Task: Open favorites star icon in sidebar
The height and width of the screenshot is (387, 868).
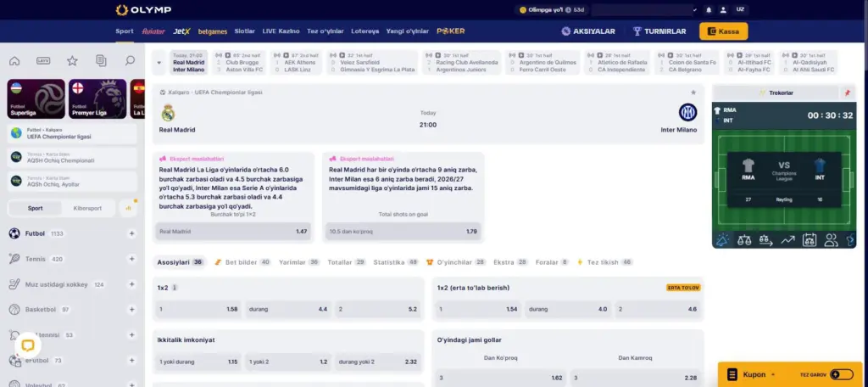Action: click(72, 61)
